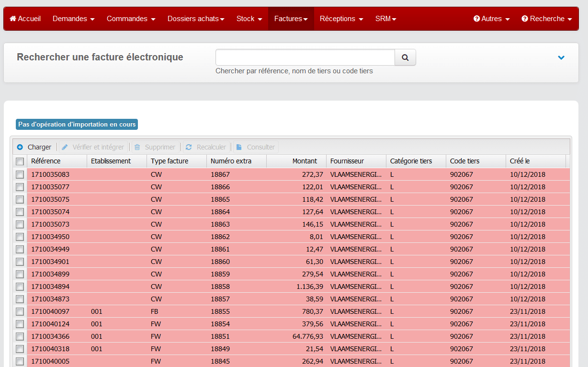The image size is (588, 367).
Task: Focus the electronic invoice search field
Action: tap(305, 57)
